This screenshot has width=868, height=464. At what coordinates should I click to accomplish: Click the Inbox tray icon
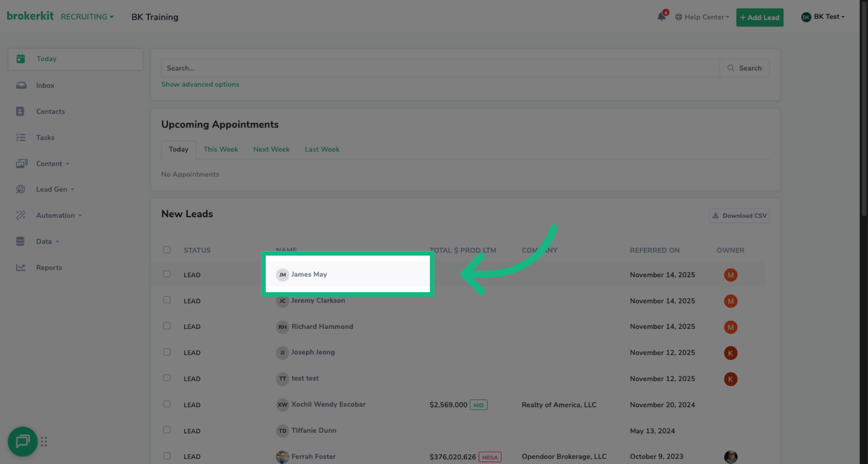(21, 85)
